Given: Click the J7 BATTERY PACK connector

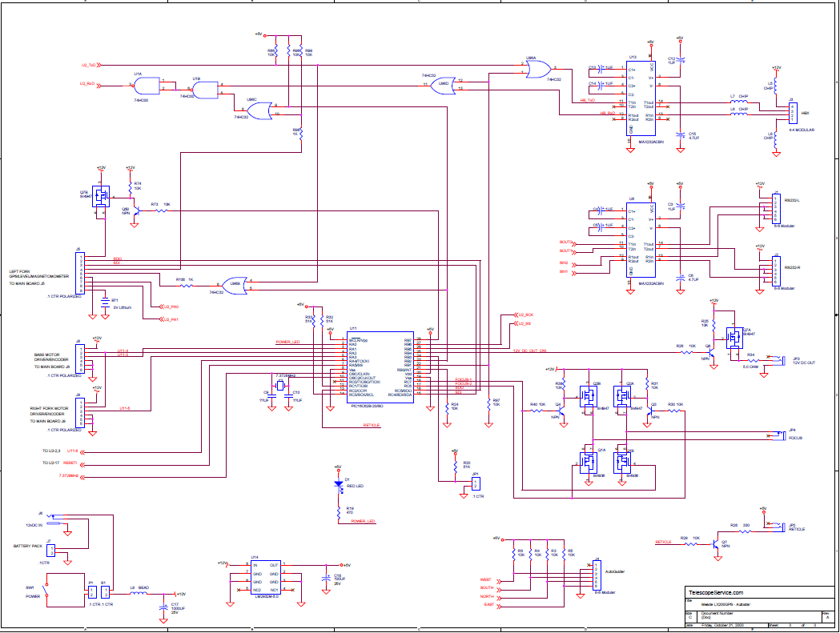Looking at the screenshot, I should click(51, 551).
